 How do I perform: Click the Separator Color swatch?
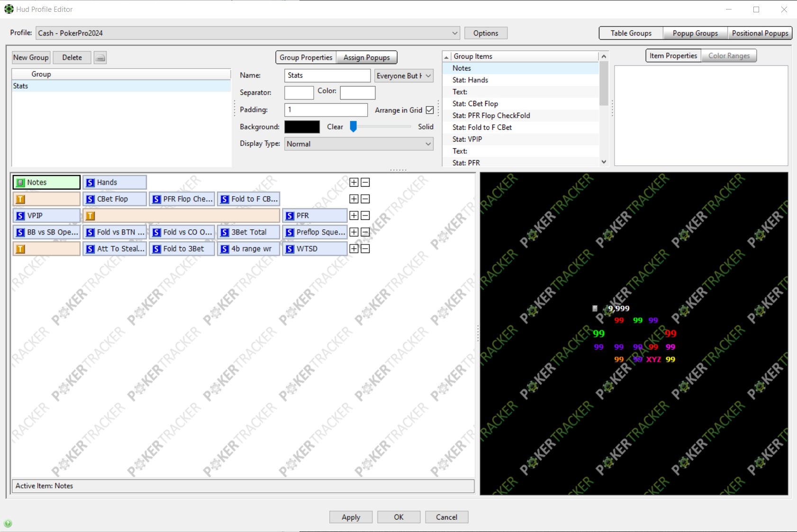[358, 92]
